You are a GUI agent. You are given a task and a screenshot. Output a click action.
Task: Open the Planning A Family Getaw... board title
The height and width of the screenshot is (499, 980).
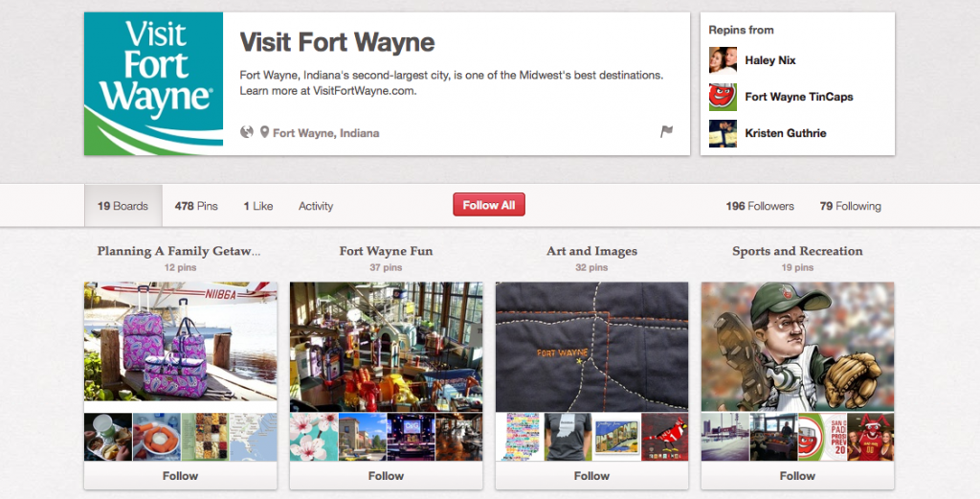pos(179,251)
